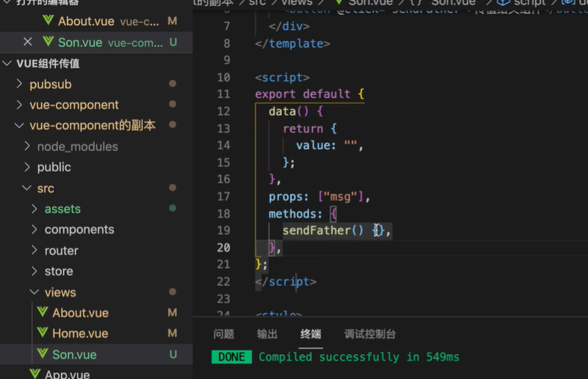The width and height of the screenshot is (588, 379).
Task: Click line number 11 in the gutter
Action: [224, 93]
